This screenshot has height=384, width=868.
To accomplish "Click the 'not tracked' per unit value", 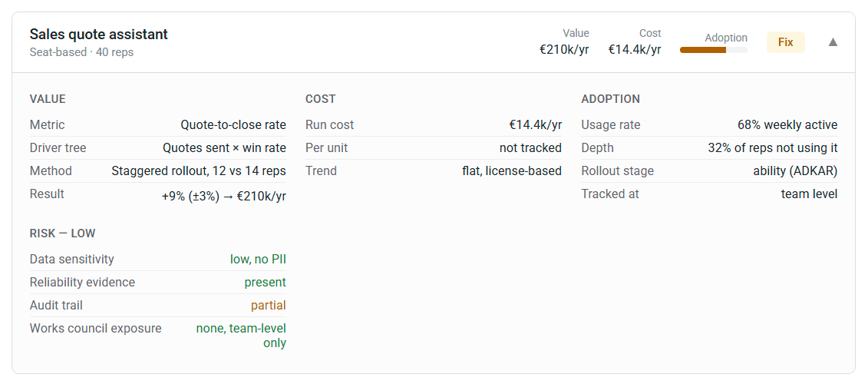I will 530,148.
